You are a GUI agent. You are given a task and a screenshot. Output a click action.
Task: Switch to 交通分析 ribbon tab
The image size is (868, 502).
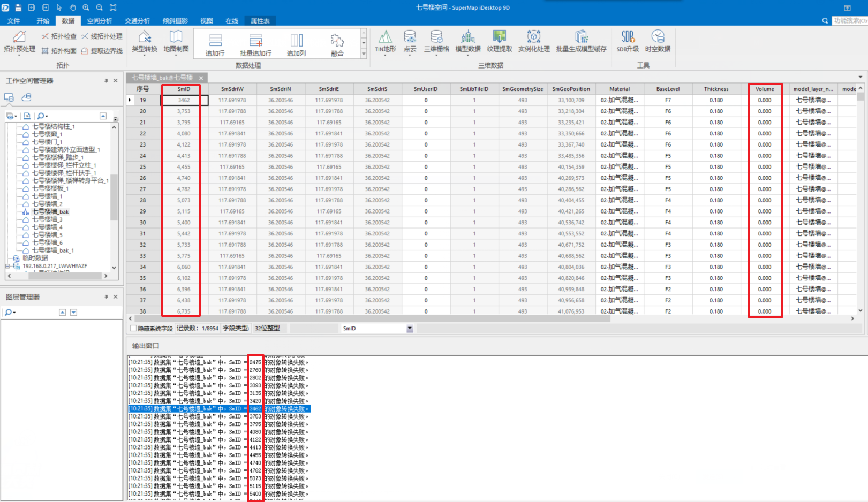tap(138, 21)
